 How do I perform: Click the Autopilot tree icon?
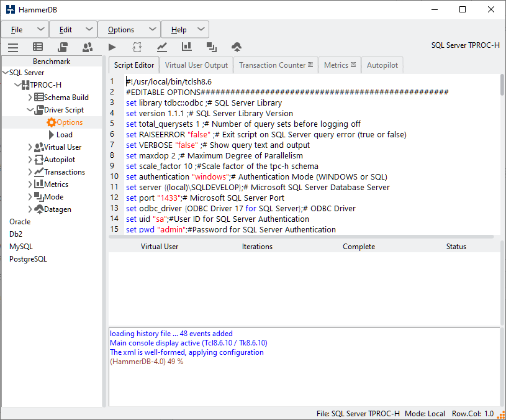pyautogui.click(x=38, y=160)
